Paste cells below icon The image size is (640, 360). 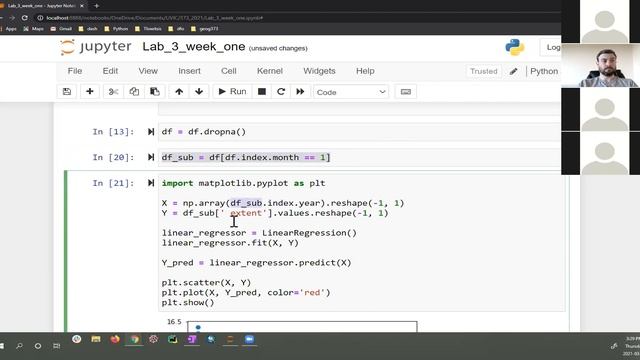[x=155, y=92]
